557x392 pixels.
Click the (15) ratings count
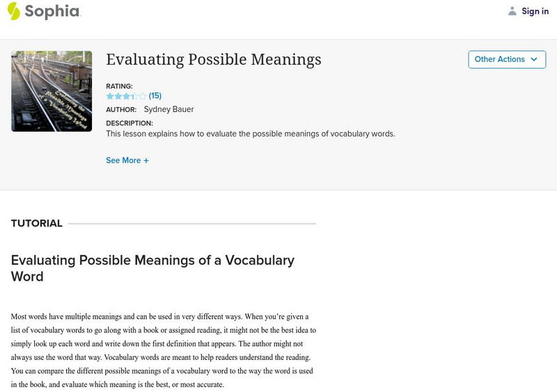pos(155,96)
